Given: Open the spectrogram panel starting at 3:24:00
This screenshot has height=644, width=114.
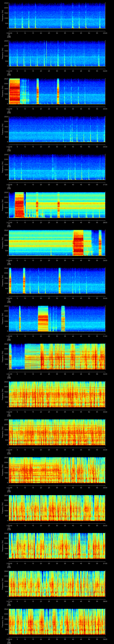Looking at the screenshot, I should click(x=57, y=91).
